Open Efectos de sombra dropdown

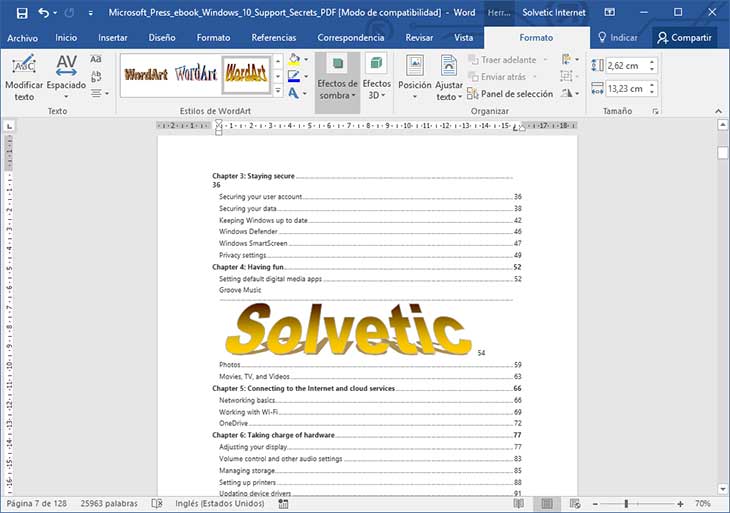pos(337,82)
